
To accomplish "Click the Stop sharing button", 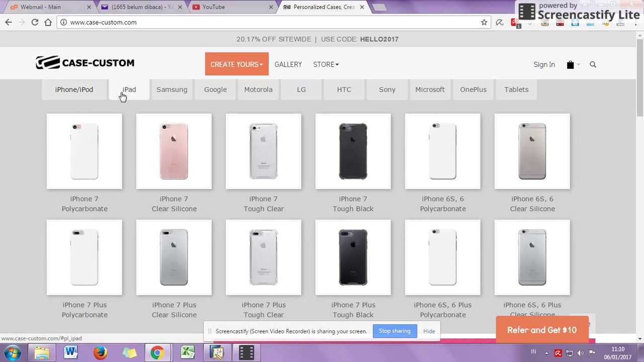I will [x=394, y=331].
